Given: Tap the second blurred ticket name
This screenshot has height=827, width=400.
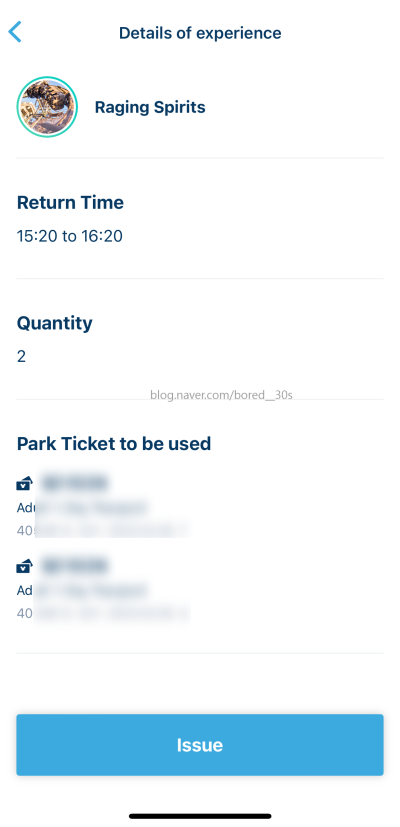Looking at the screenshot, I should point(74,565).
